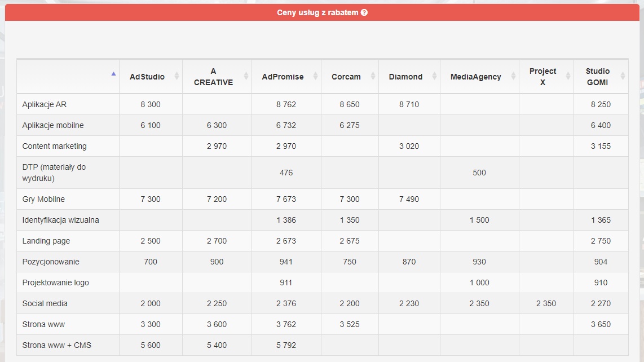Sort table by A CREATIVE column arrows

click(246, 76)
